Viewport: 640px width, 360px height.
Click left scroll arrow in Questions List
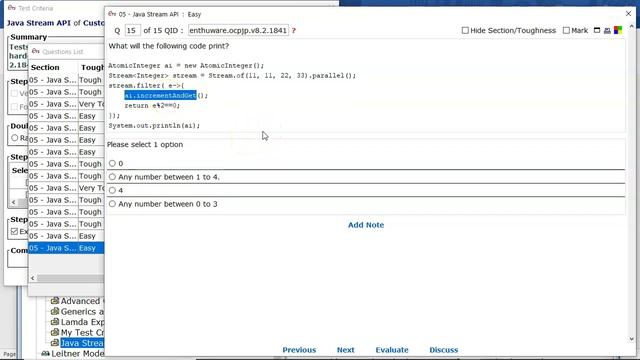(x=33, y=278)
